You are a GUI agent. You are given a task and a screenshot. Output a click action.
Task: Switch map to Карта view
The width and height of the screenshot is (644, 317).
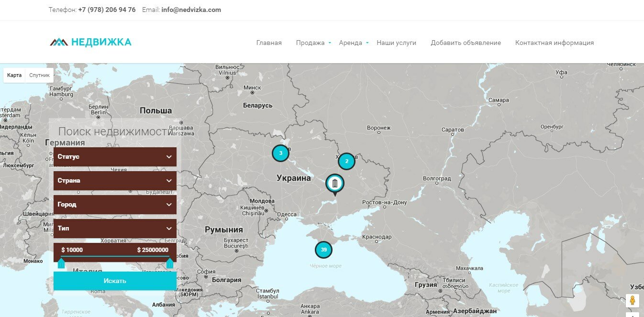[14, 75]
